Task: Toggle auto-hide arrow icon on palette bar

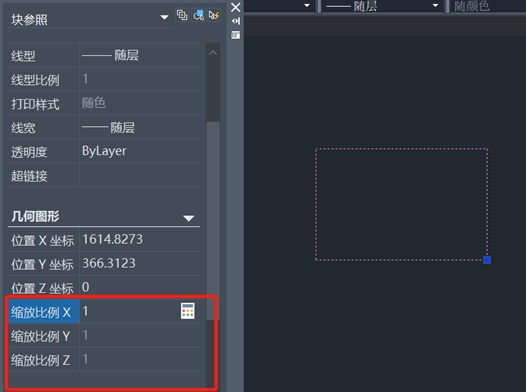Action: pyautogui.click(x=235, y=21)
